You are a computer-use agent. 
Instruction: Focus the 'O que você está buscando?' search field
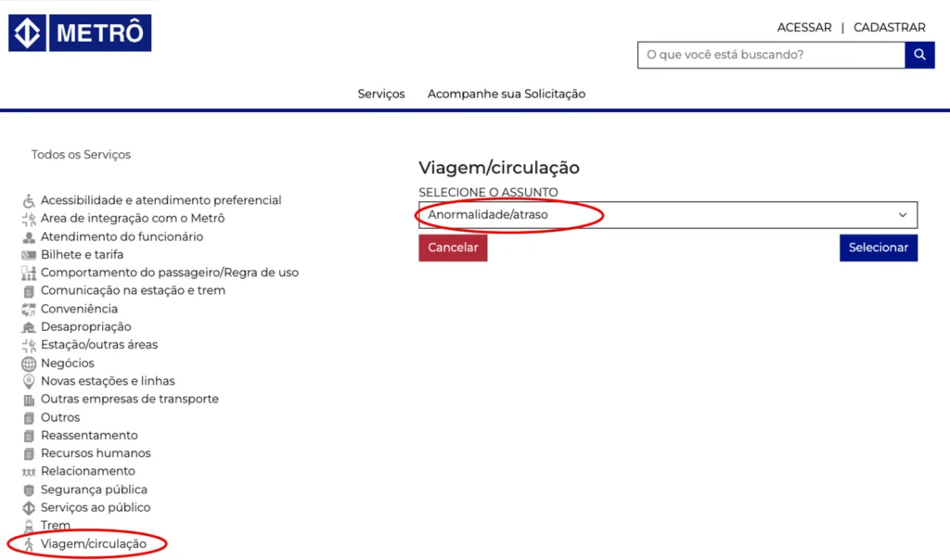[x=770, y=55]
